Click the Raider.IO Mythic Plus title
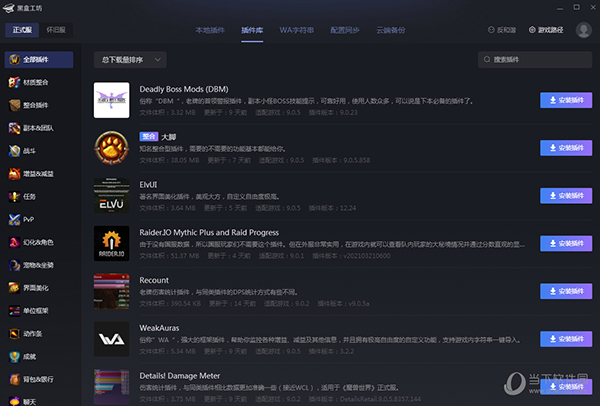 209,233
